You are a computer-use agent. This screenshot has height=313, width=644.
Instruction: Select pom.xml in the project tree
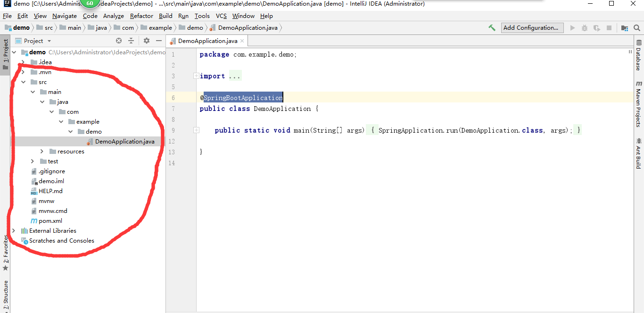coord(50,221)
